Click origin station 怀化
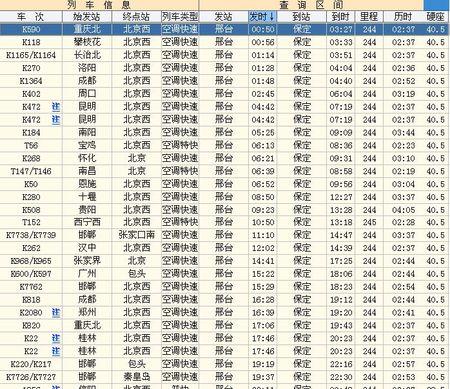 87,158
